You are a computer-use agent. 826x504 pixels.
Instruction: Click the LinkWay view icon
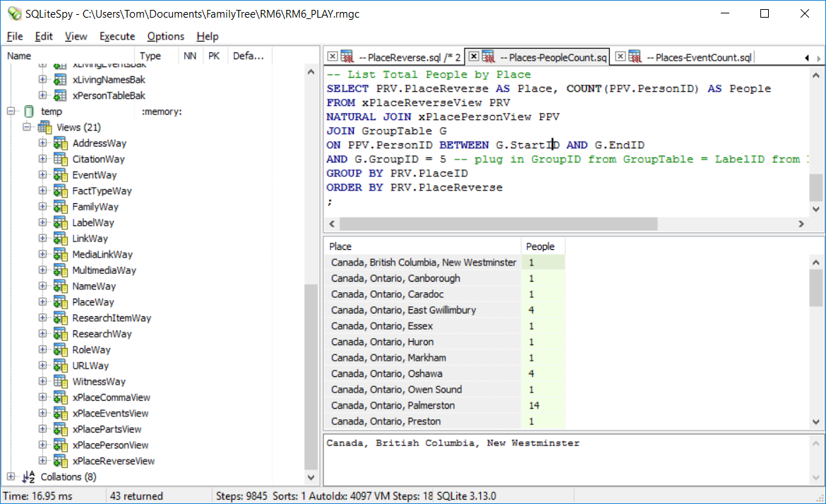[61, 239]
